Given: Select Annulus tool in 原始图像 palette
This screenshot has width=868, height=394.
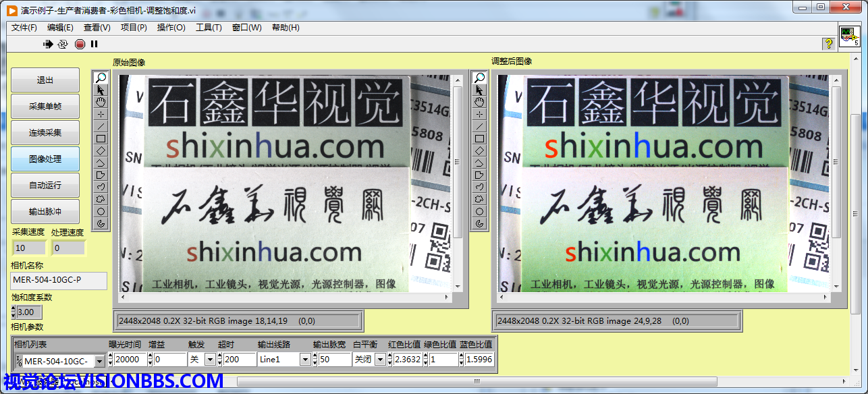Looking at the screenshot, I should tap(101, 223).
